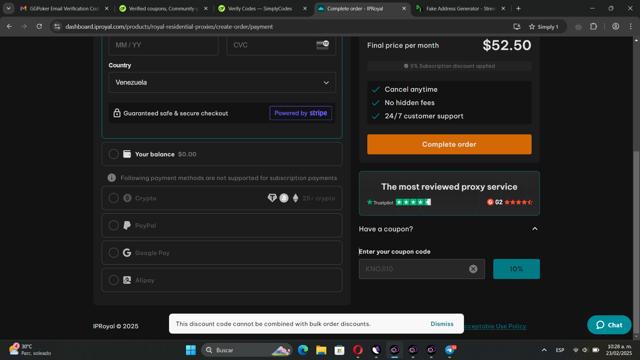Open Opera browser from the taskbar
The height and width of the screenshot is (360, 640).
pos(358,350)
